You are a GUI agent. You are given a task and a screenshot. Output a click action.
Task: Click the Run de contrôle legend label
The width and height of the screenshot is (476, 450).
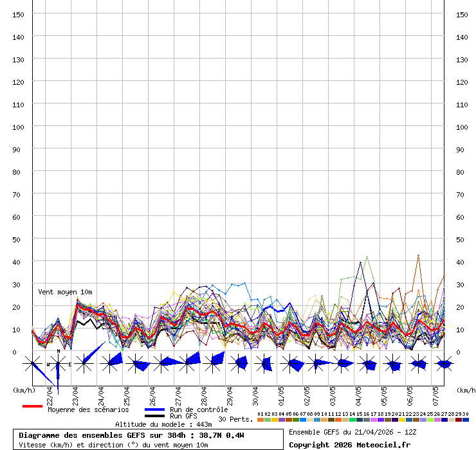point(199,410)
